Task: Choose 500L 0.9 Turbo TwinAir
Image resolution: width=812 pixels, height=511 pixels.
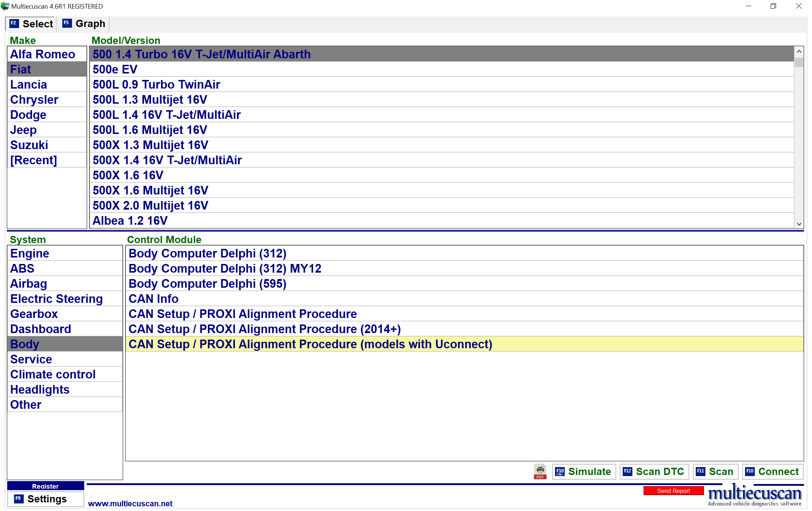Action: coord(442,84)
